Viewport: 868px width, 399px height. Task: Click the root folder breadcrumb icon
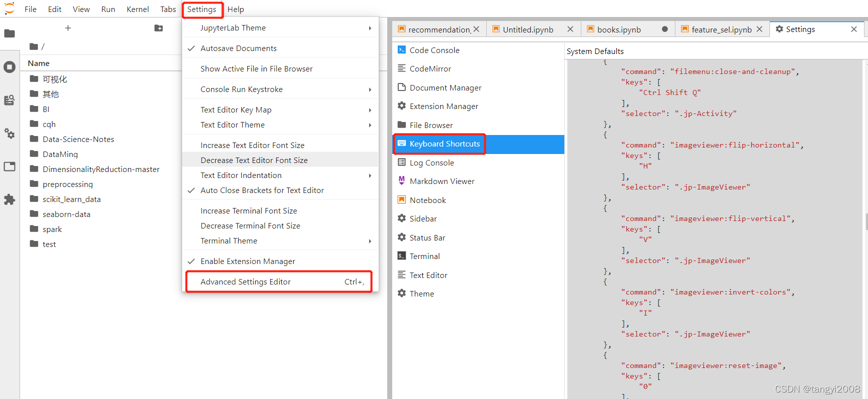coord(34,46)
